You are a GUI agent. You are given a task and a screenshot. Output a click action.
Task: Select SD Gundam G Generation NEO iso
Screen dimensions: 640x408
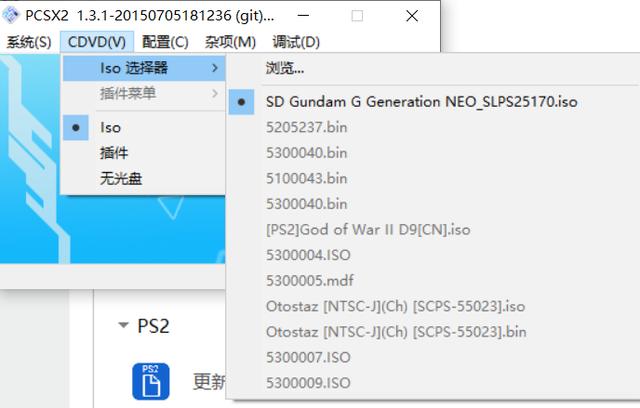[421, 101]
